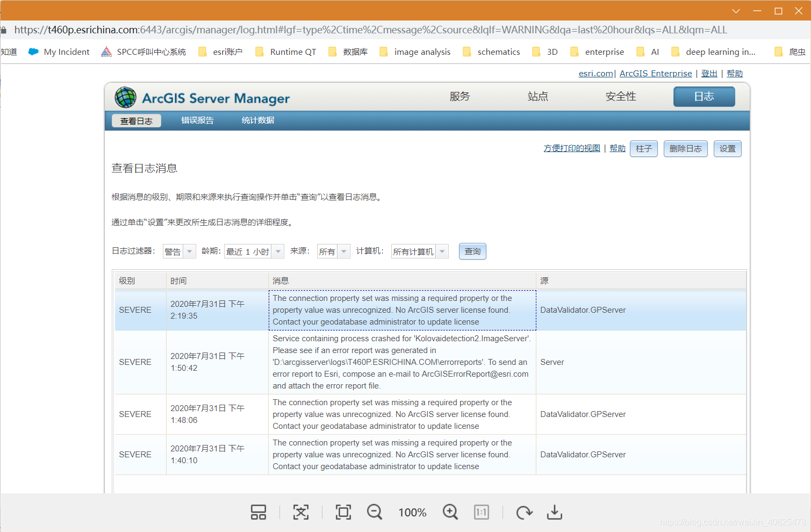
Task: Open the 数据库 bookmark folder
Action: 348,52
